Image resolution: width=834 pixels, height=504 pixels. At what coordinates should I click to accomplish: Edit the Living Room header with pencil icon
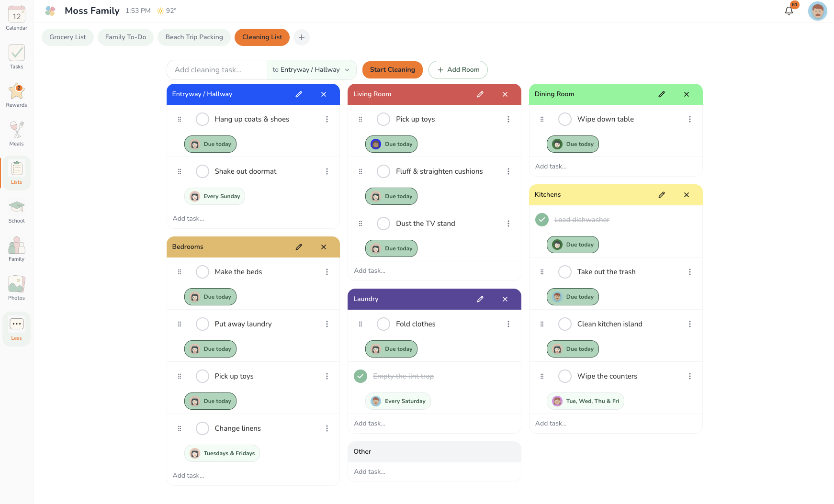pyautogui.click(x=480, y=94)
